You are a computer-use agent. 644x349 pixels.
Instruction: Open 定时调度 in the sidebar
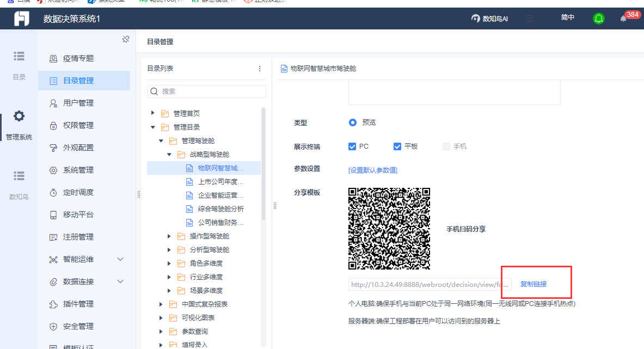(x=84, y=192)
